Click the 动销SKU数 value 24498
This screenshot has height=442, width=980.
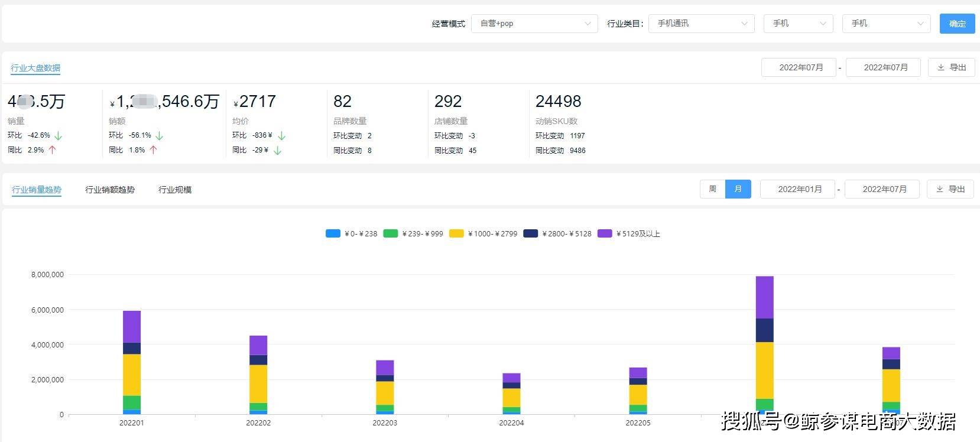point(558,102)
